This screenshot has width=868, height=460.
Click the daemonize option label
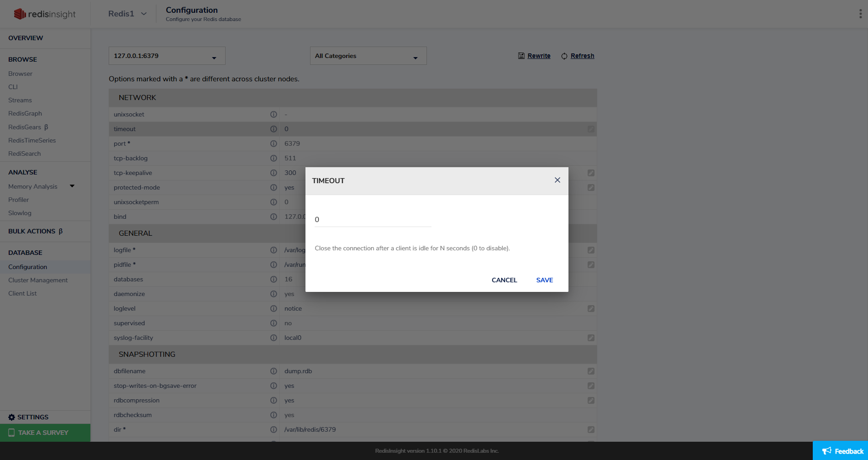pos(129,294)
